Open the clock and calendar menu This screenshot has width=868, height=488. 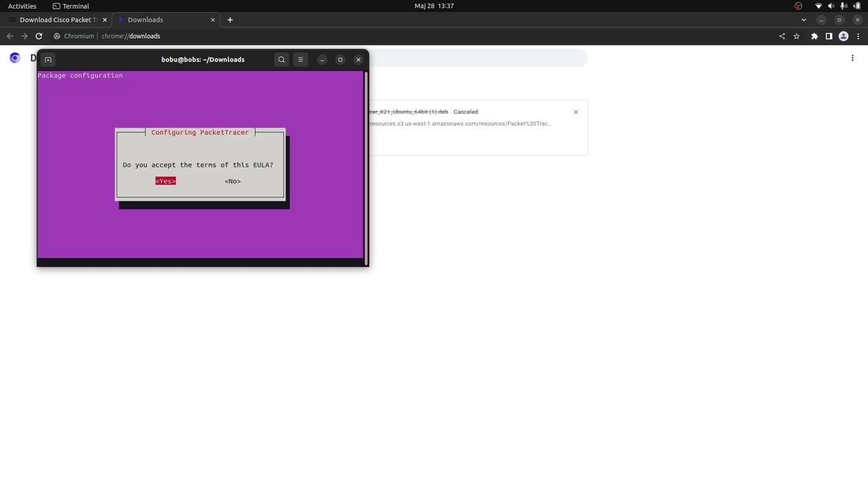click(434, 6)
